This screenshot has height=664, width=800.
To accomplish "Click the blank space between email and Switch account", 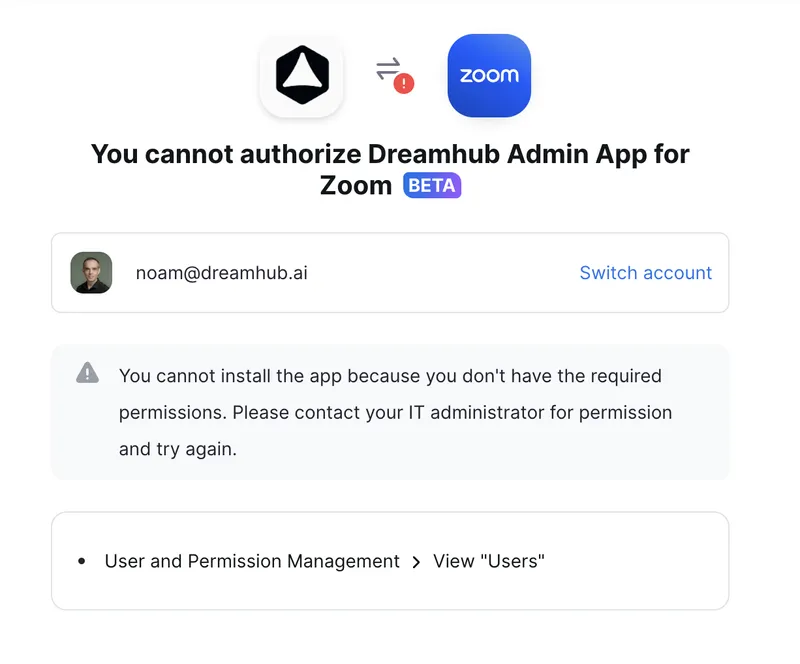I will 443,273.
